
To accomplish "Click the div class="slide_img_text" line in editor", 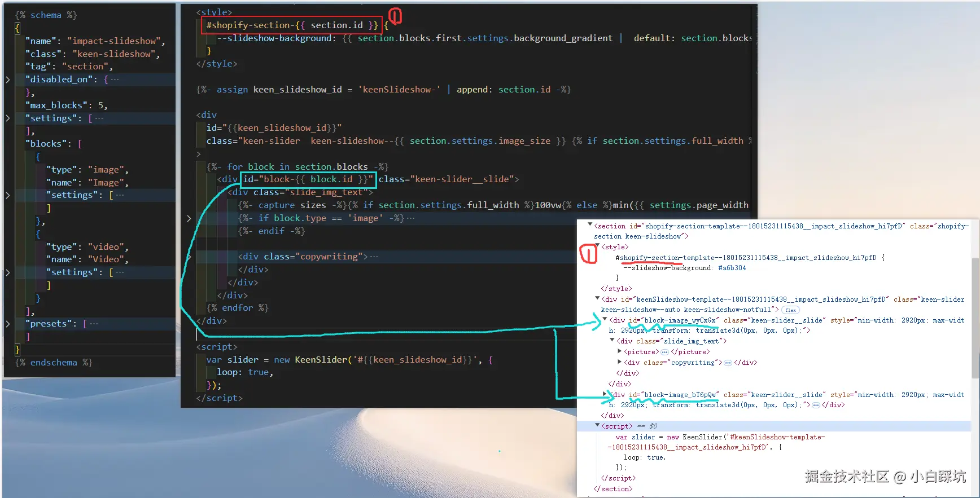I will click(x=300, y=192).
